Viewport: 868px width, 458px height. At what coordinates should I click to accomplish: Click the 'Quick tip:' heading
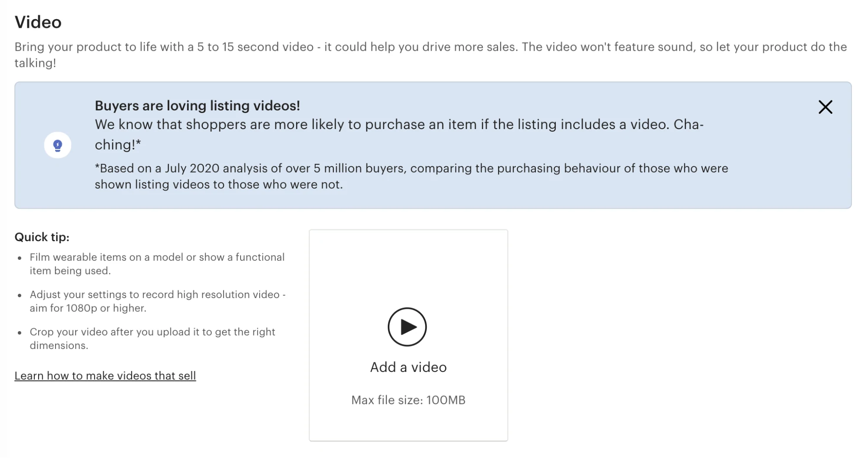click(x=42, y=237)
